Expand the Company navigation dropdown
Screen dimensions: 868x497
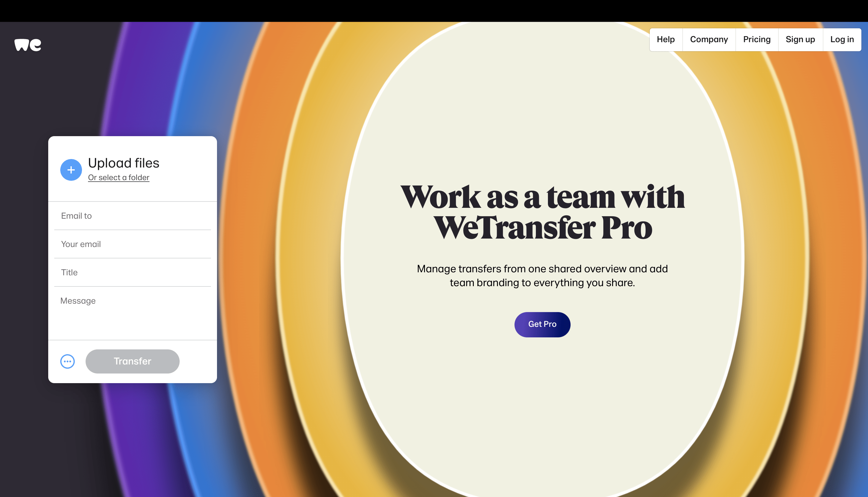tap(709, 39)
